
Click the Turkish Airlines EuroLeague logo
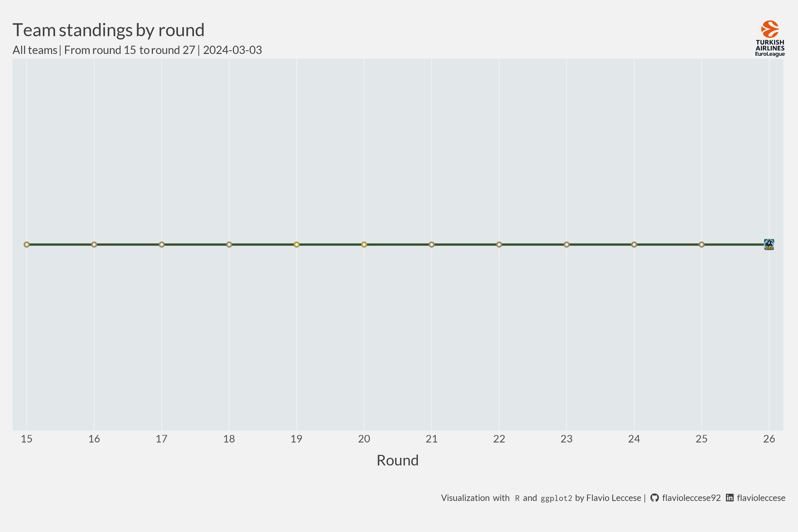click(770, 38)
